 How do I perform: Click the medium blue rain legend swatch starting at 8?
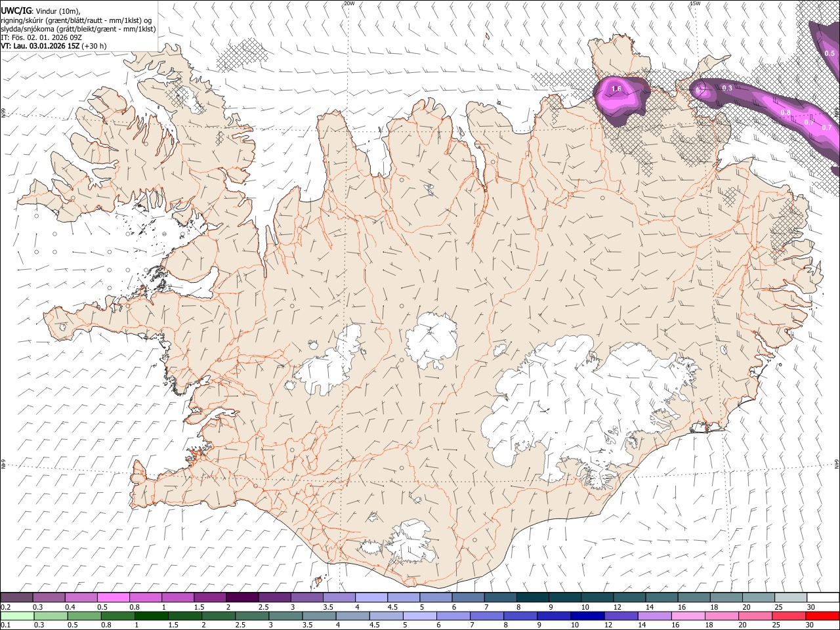520,616
